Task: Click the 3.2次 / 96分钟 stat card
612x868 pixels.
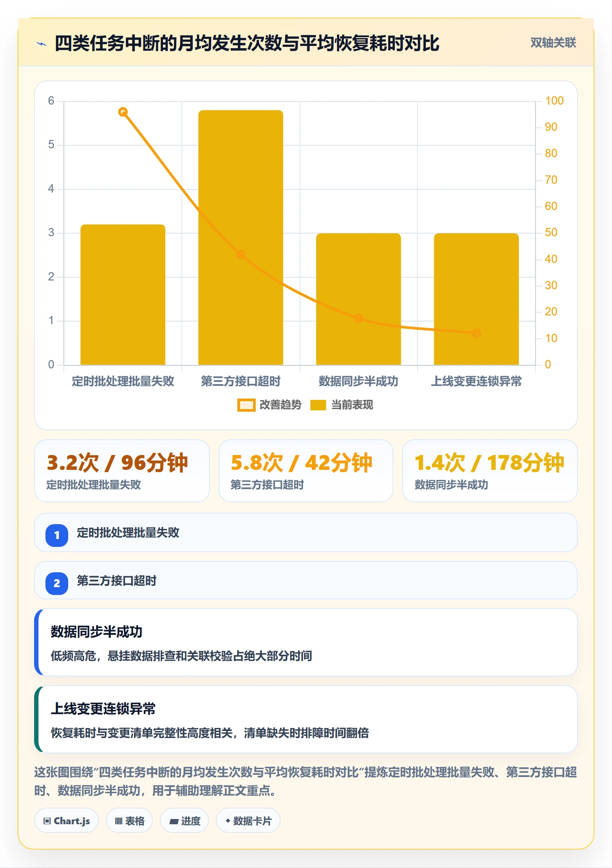Action: pyautogui.click(x=122, y=471)
